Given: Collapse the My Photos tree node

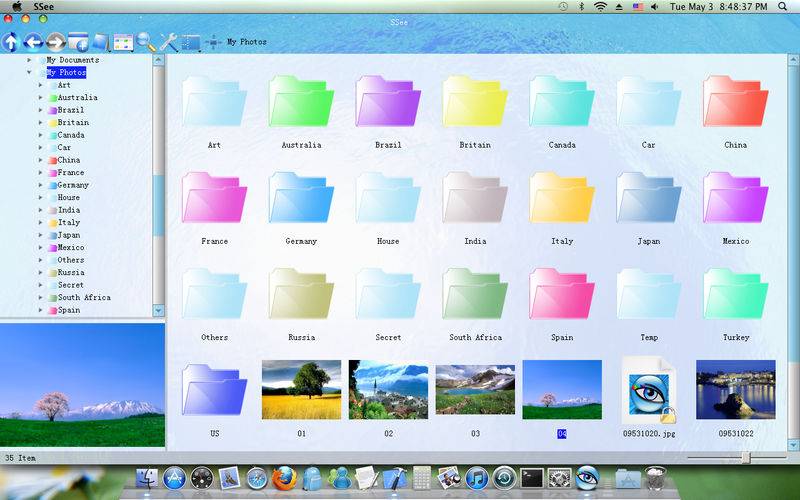Looking at the screenshot, I should point(29,73).
